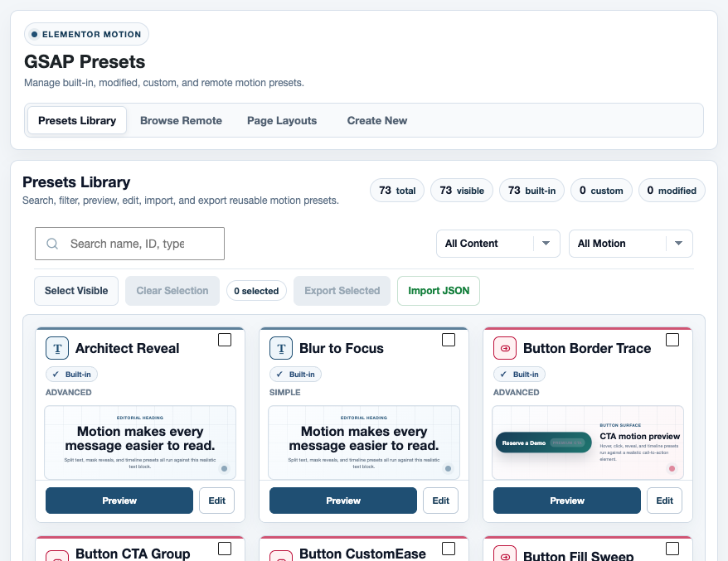Viewport: 728px width, 561px height.
Task: Click the Select Visible button
Action: [x=76, y=291]
